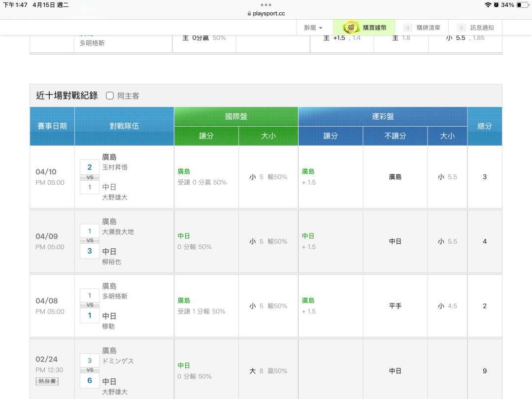This screenshot has width=532, height=399.
Task: Click the 熱身賽 badge on 02/24
Action: [x=47, y=381]
